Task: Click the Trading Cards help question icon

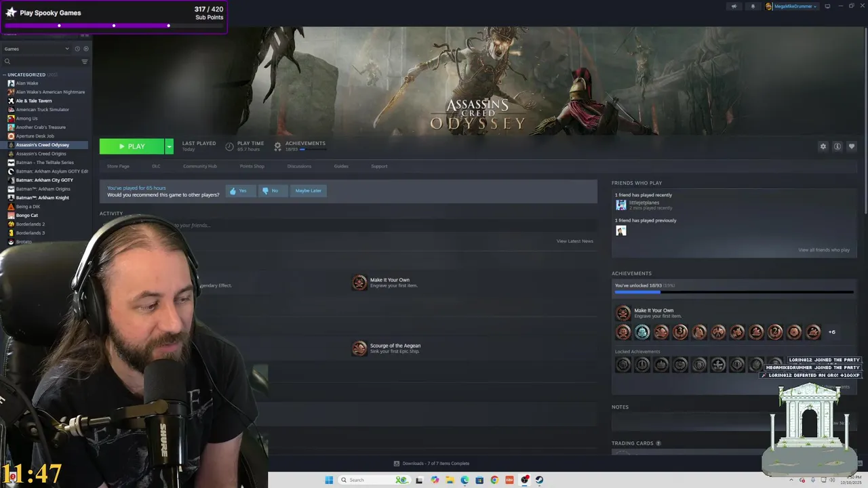Action: 658,443
